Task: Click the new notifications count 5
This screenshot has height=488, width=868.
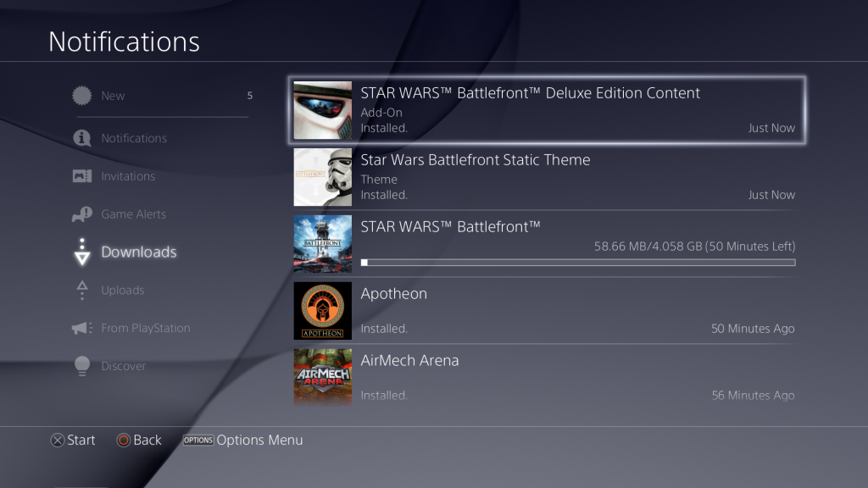Action: [250, 96]
